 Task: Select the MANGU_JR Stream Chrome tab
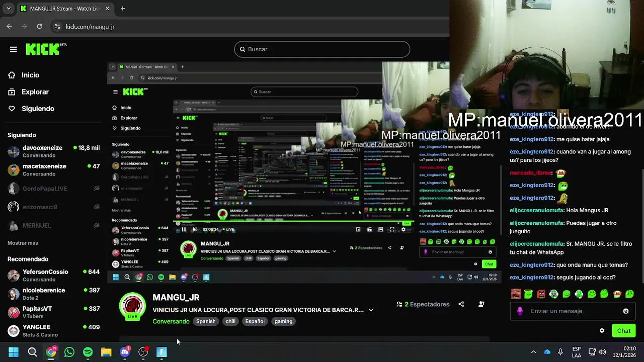click(64, 9)
